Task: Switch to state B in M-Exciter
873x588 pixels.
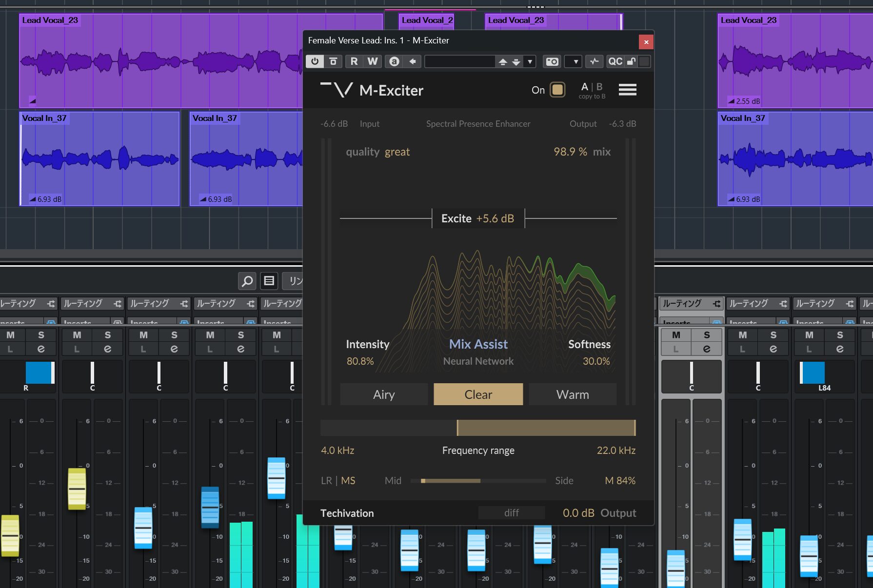Action: [x=599, y=87]
